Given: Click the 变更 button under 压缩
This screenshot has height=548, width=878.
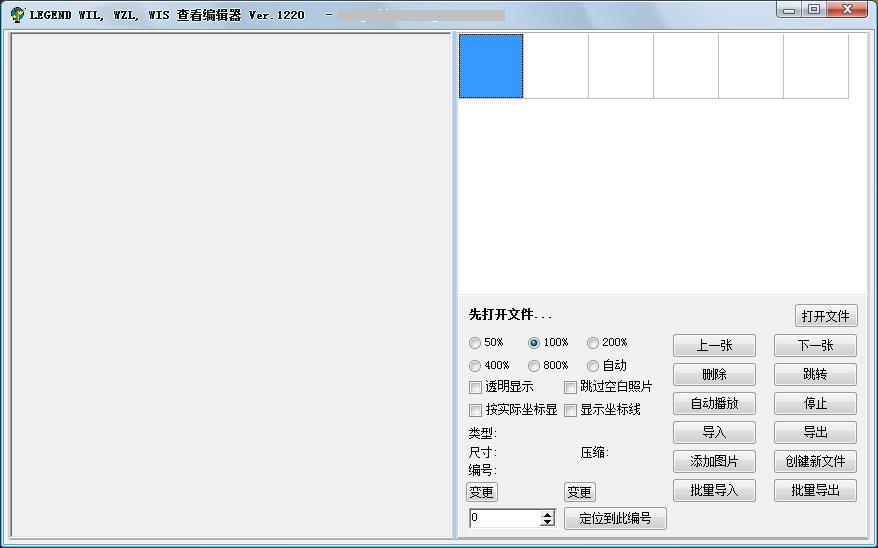Looking at the screenshot, I should pos(580,493).
